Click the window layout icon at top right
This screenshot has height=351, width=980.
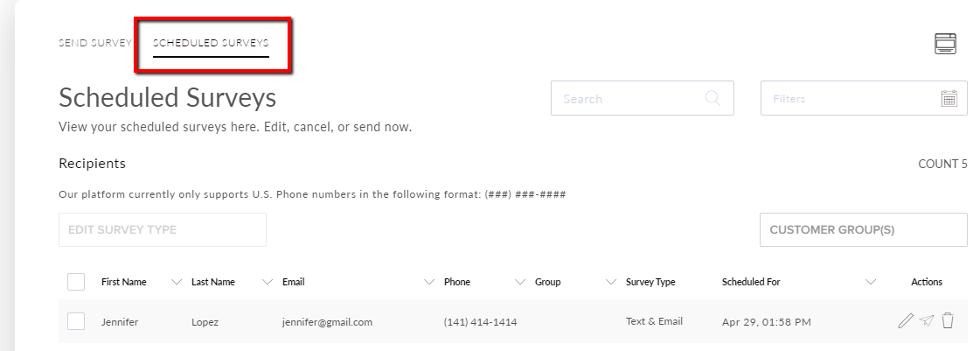point(945,44)
